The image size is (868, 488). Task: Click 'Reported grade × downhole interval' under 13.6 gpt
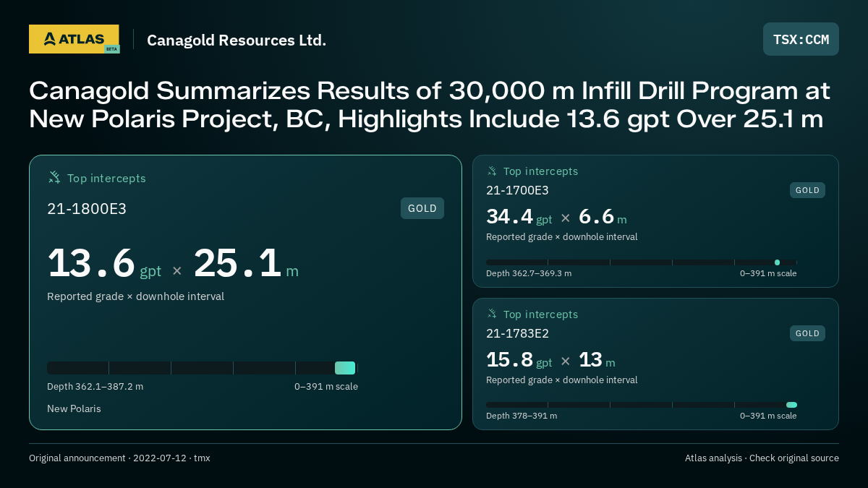(x=135, y=296)
